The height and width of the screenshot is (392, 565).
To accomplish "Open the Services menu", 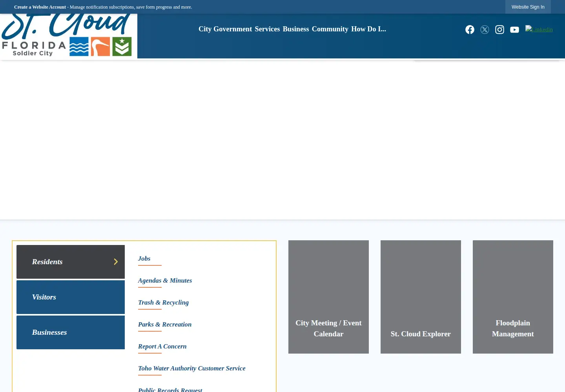I will pyautogui.click(x=267, y=29).
